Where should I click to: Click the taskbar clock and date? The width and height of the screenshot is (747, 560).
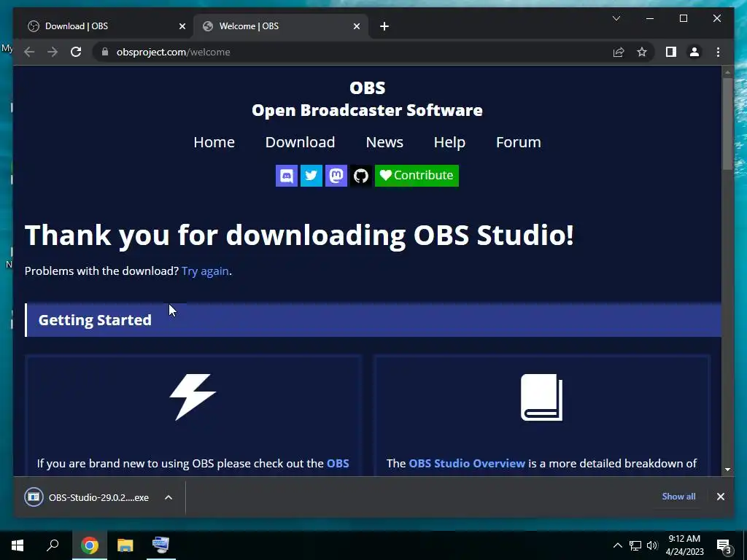[x=684, y=545]
